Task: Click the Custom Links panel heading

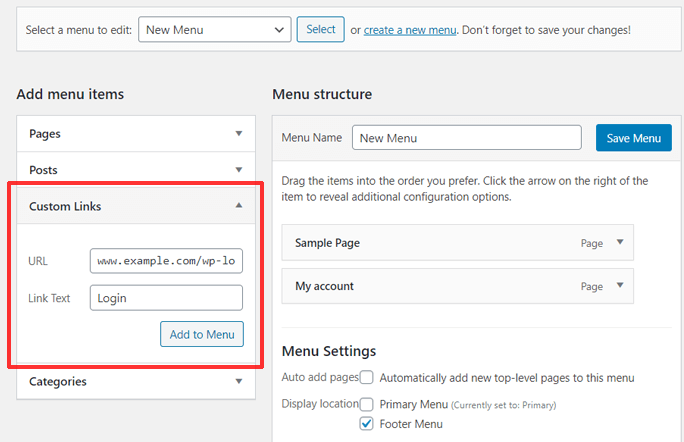Action: 65,206
